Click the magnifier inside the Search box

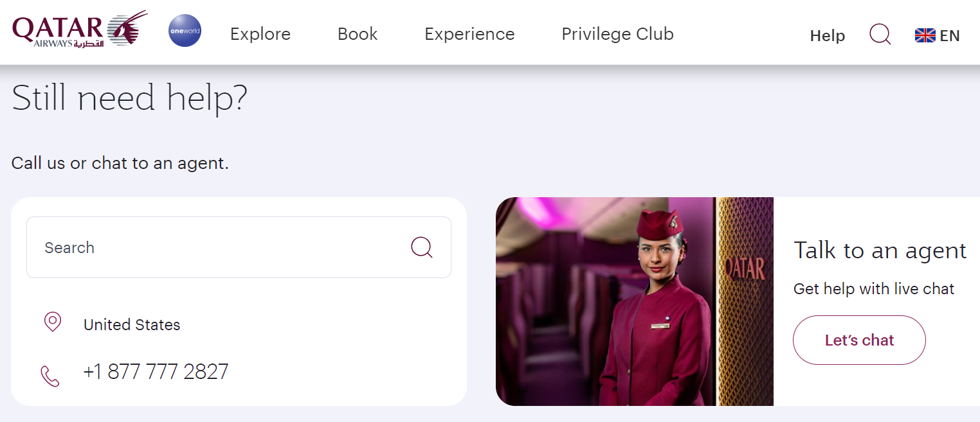coord(421,247)
